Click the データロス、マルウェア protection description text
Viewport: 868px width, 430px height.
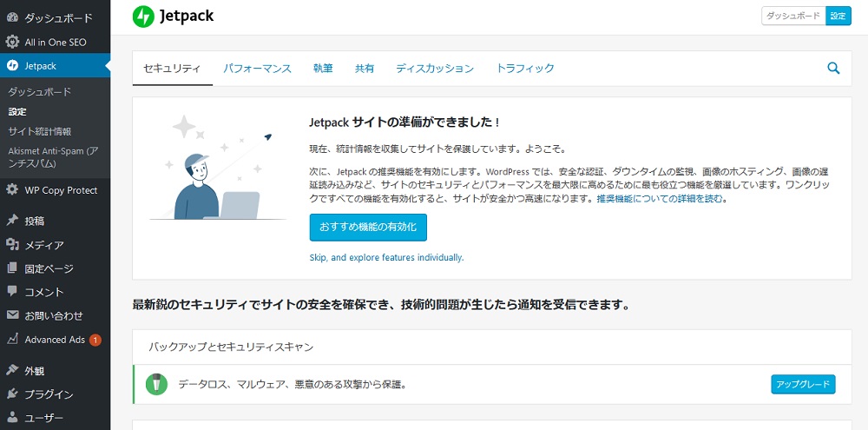pyautogui.click(x=293, y=384)
